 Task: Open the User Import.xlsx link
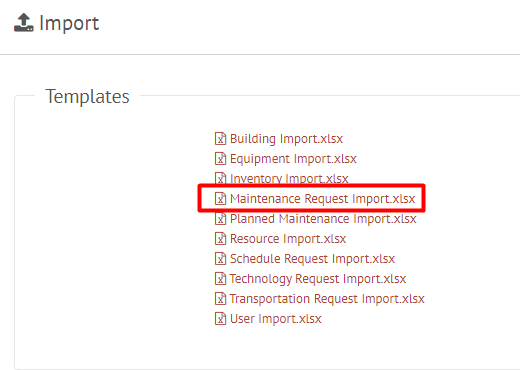coord(276,319)
